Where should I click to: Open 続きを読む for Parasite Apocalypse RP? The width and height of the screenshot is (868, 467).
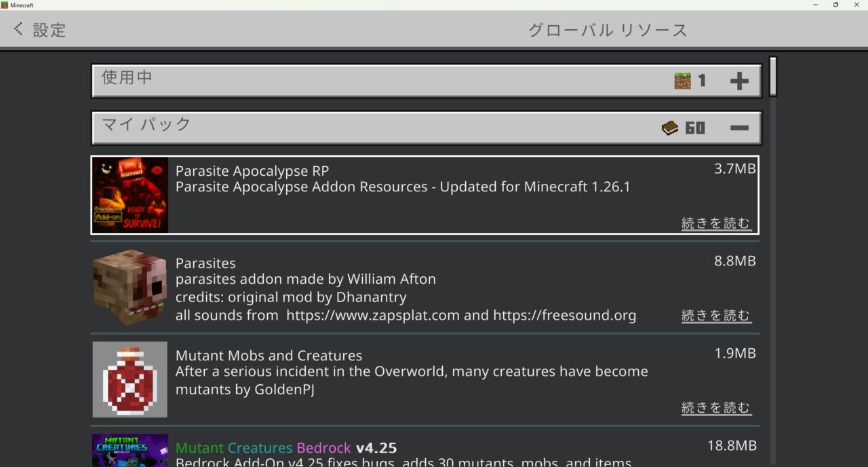[716, 223]
